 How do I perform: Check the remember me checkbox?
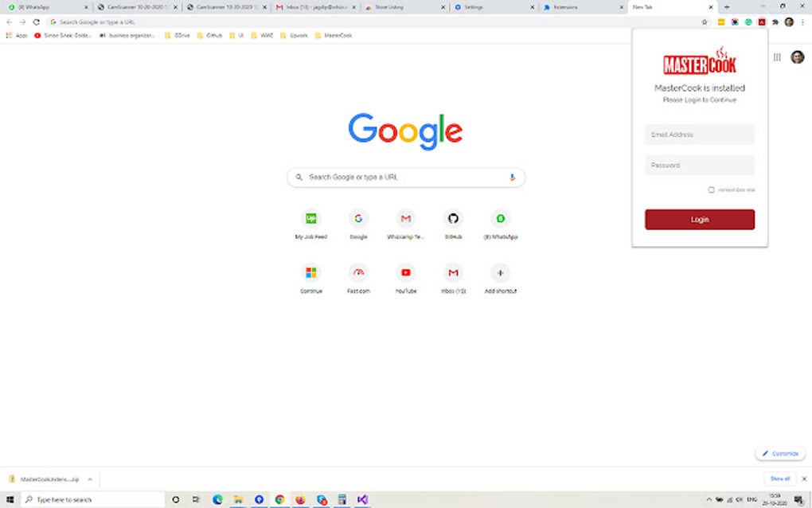[x=709, y=190]
